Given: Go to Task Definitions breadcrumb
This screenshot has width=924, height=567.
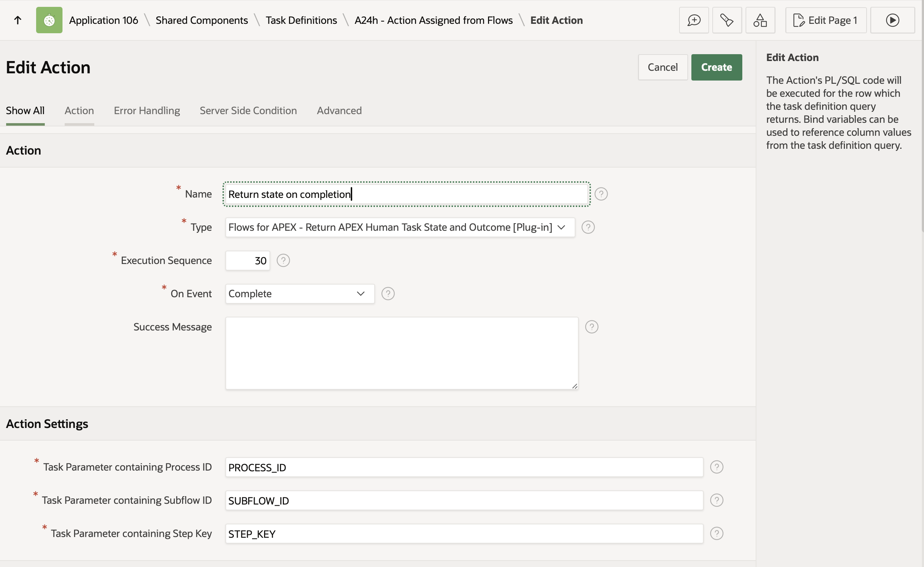Looking at the screenshot, I should click(301, 20).
